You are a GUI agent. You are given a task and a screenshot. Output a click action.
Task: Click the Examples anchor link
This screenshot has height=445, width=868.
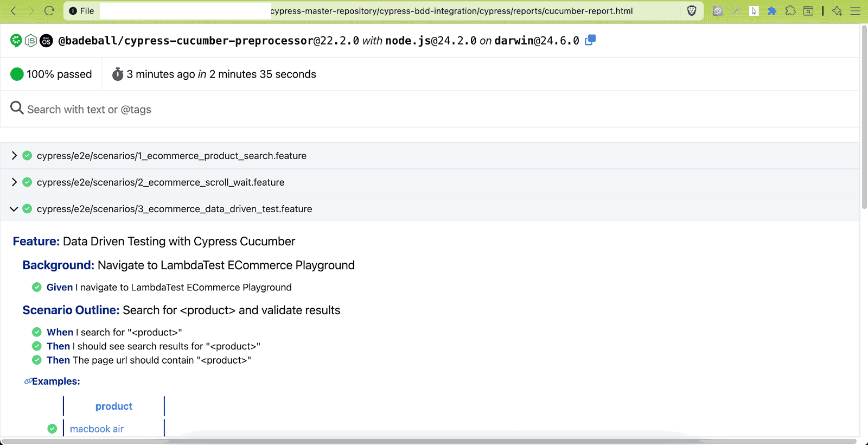(x=28, y=382)
